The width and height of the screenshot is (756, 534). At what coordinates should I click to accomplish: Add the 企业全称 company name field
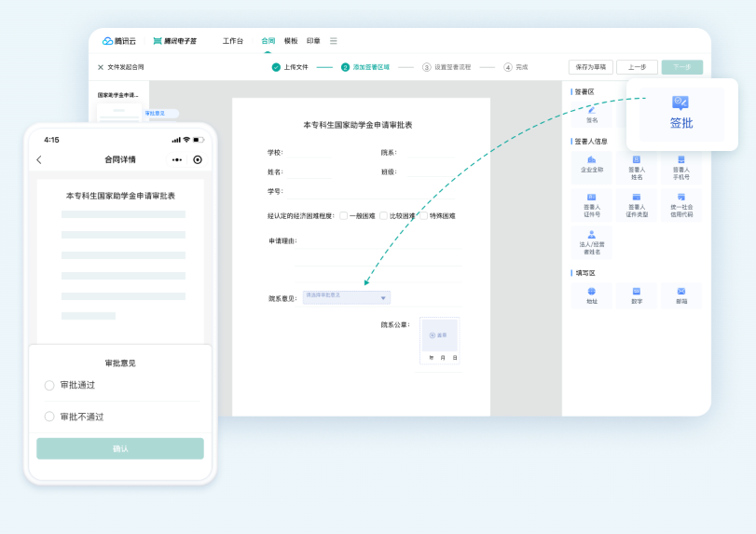[592, 165]
